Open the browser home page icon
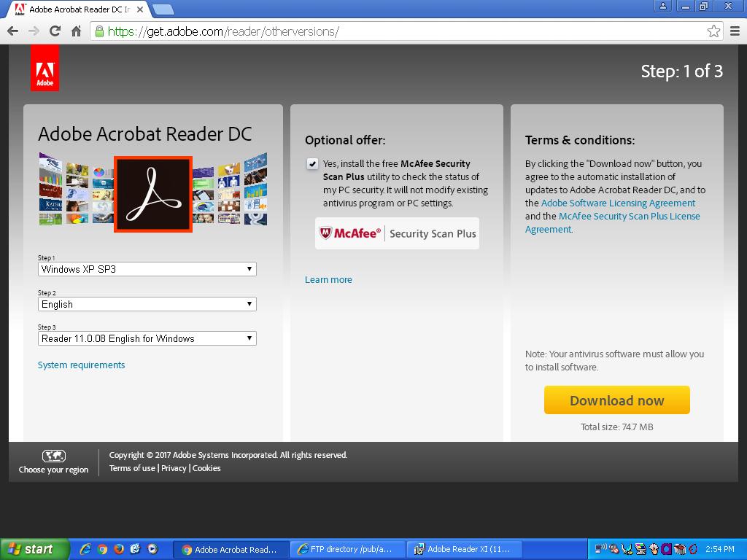 [76, 31]
